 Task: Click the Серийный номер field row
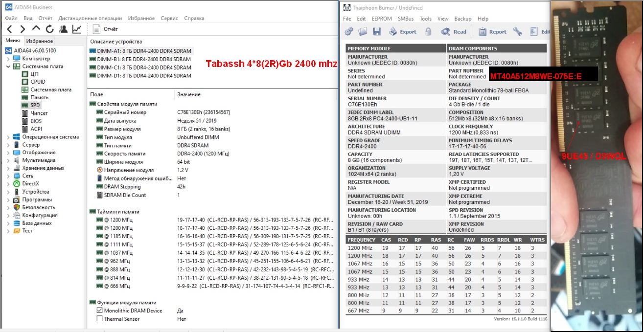[x=212, y=112]
